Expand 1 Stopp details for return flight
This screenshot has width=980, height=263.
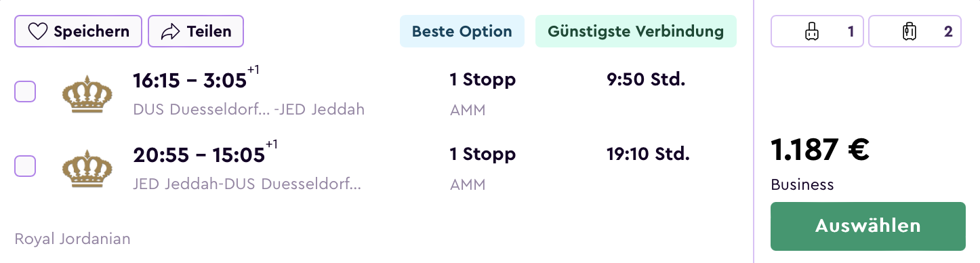click(483, 155)
